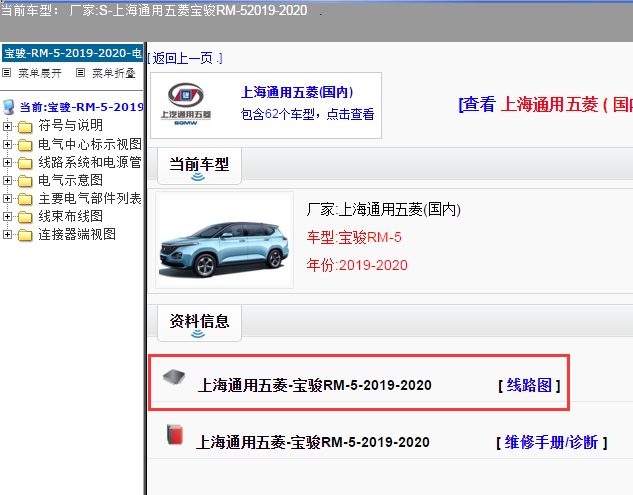The width and height of the screenshot is (633, 495).
Task: Click the 菜单展开 list icon
Action: (6, 73)
